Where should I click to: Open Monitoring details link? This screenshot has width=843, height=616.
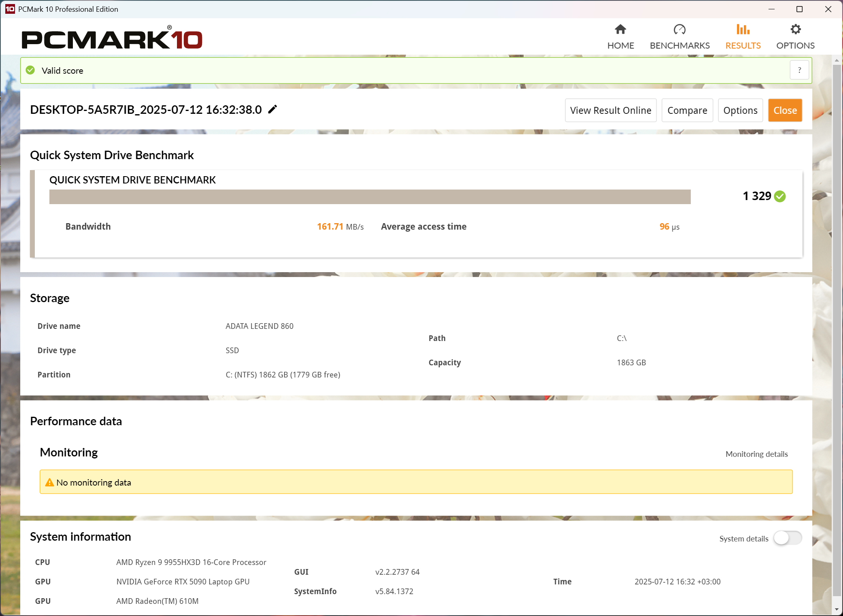pos(756,454)
